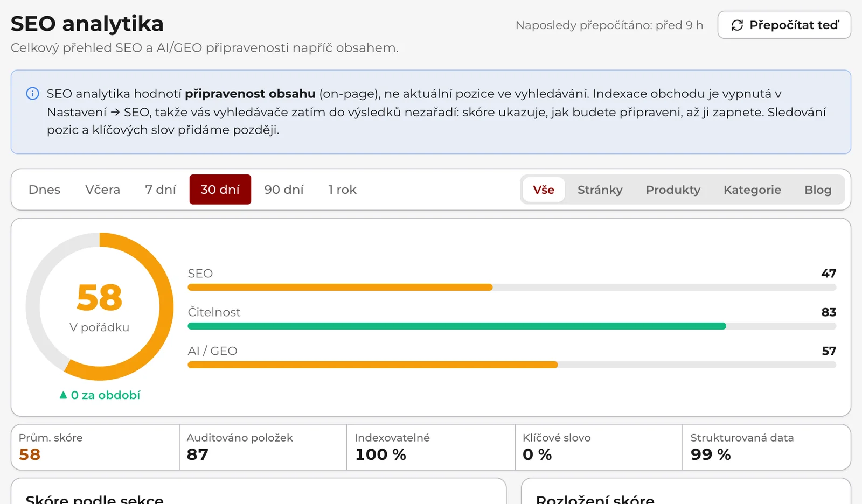Filter by Stránky

pyautogui.click(x=600, y=190)
